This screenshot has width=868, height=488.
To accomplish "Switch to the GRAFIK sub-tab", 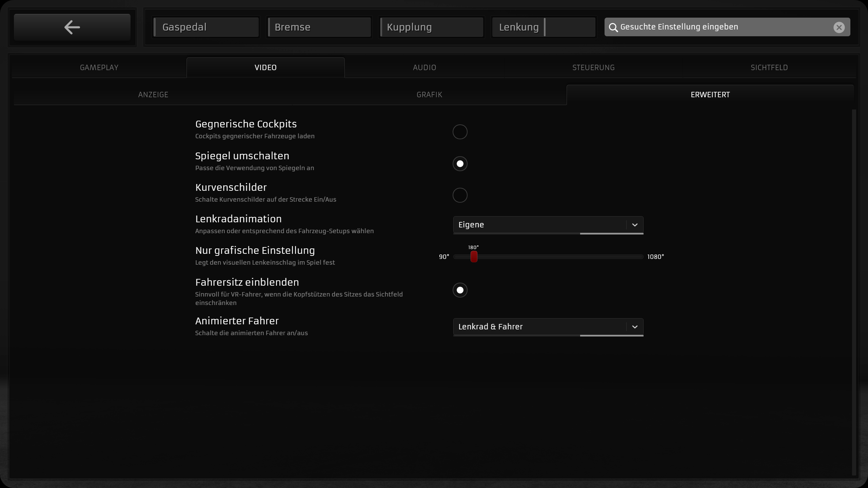I will [x=429, y=95].
